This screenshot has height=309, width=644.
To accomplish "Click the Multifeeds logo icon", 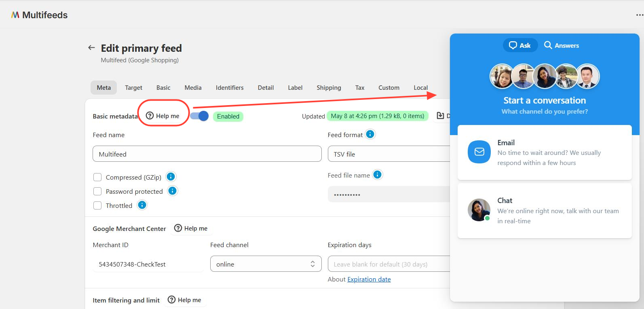I will click(x=15, y=15).
